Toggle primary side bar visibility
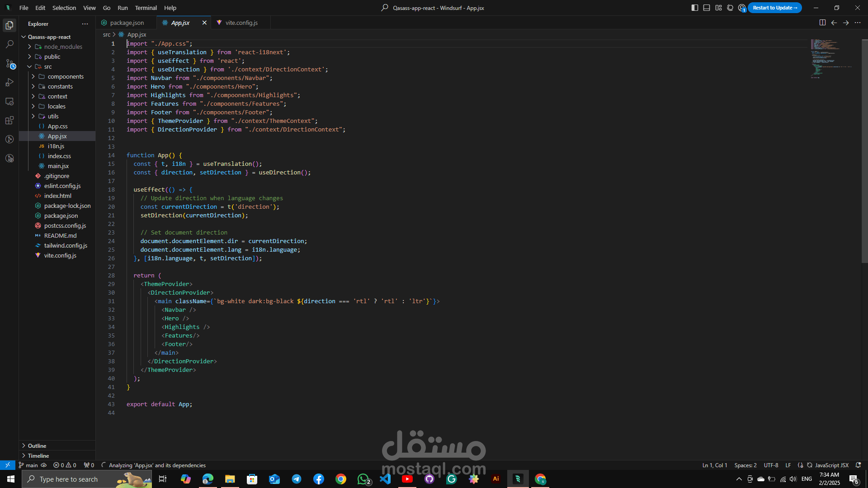The width and height of the screenshot is (868, 488). coord(695,8)
